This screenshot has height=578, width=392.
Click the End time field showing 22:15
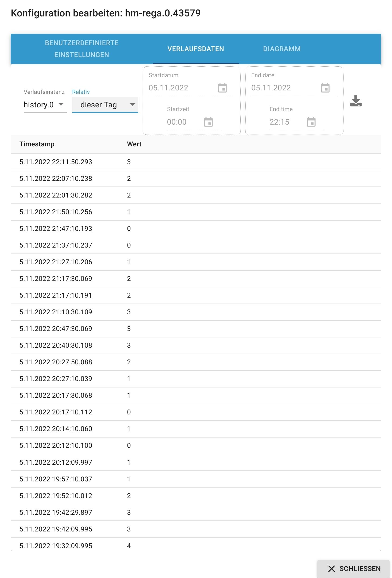tap(285, 122)
